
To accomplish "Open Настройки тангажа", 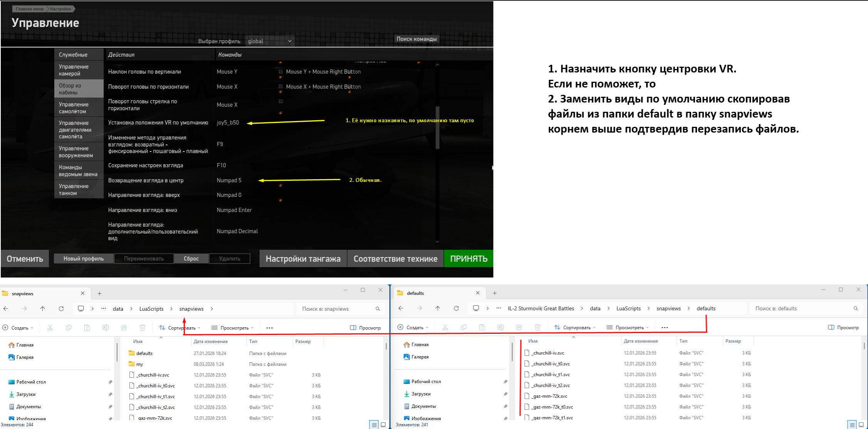I will click(x=303, y=259).
